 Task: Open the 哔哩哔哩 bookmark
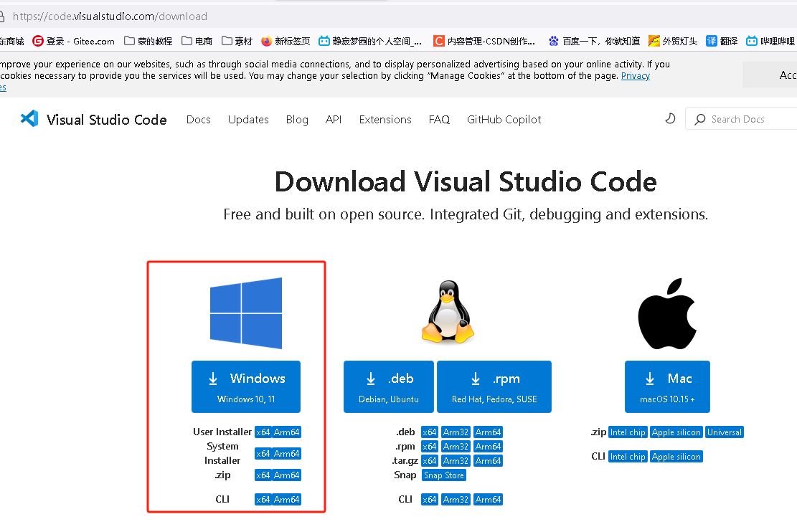770,41
